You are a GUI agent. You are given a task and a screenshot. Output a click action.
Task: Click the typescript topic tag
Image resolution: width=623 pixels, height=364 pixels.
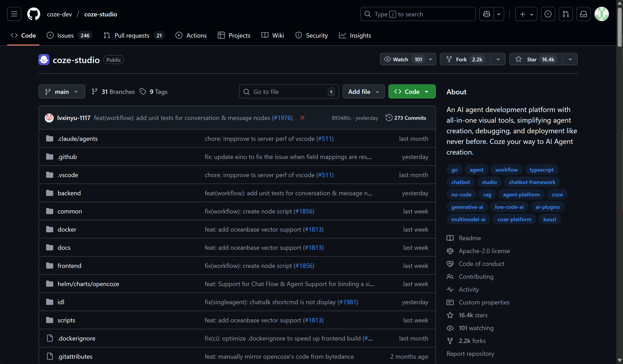coord(541,170)
